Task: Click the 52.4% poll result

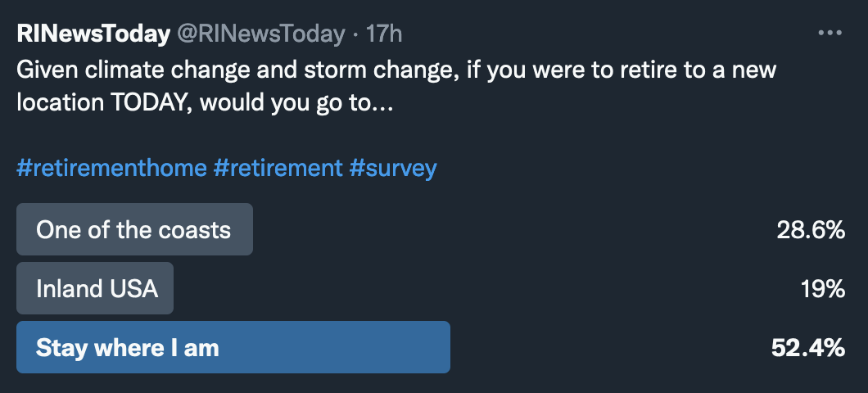Action: [x=808, y=348]
